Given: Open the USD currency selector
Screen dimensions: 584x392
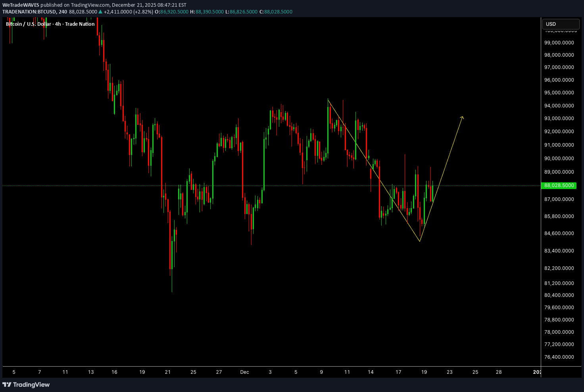Looking at the screenshot, I should point(561,24).
